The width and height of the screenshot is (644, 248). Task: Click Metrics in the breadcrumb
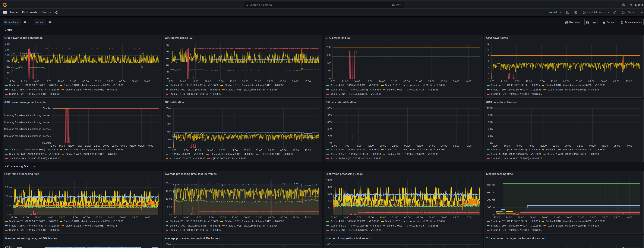(46, 12)
